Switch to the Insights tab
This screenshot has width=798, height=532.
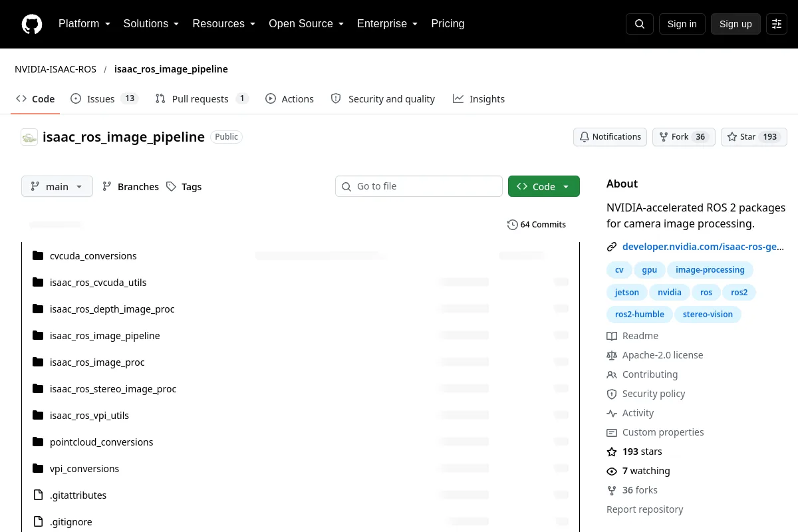tap(479, 99)
